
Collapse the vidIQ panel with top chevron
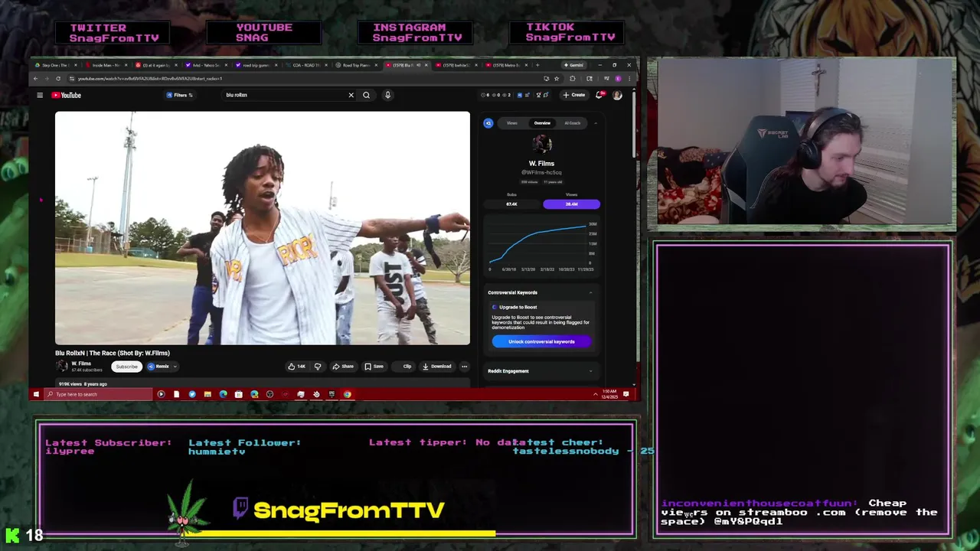(x=595, y=123)
